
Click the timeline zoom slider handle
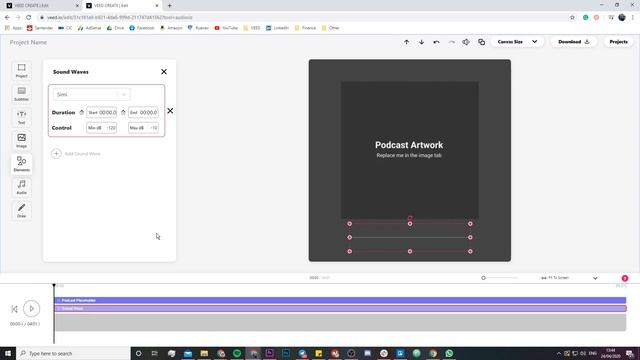point(483,278)
